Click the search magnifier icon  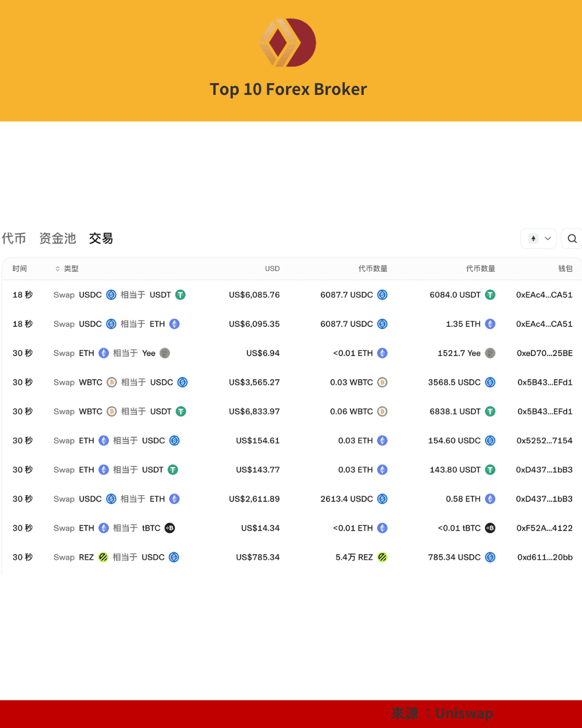click(x=572, y=238)
